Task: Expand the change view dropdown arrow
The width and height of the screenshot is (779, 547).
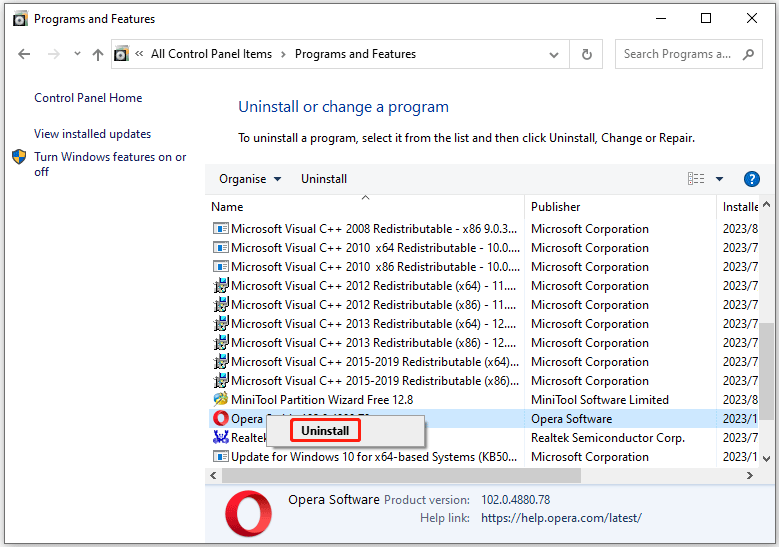Action: (719, 179)
